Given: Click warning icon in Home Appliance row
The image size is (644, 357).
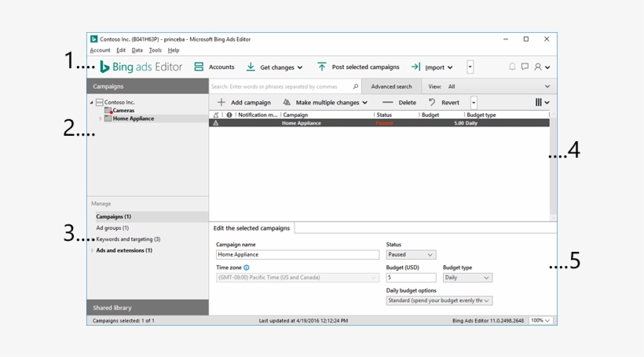Looking at the screenshot, I should [216, 123].
